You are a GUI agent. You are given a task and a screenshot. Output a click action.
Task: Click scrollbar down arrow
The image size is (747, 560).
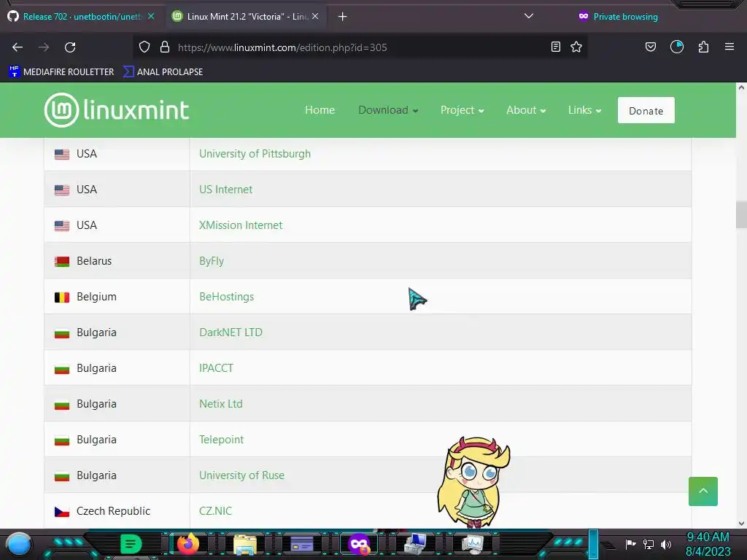[741, 524]
